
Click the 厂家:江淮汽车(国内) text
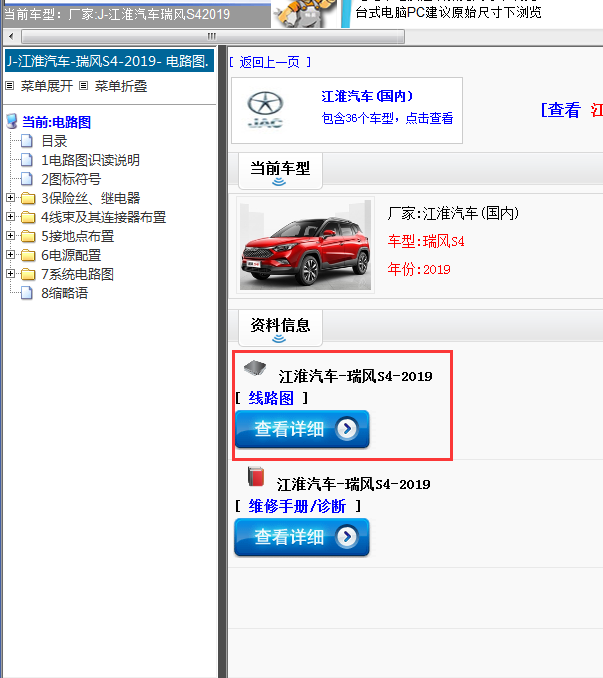453,213
